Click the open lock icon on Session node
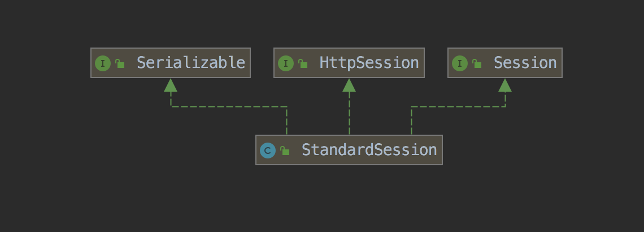 (x=476, y=63)
